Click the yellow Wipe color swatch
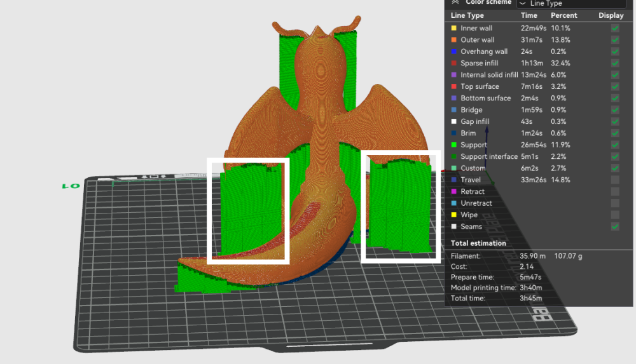 454,215
